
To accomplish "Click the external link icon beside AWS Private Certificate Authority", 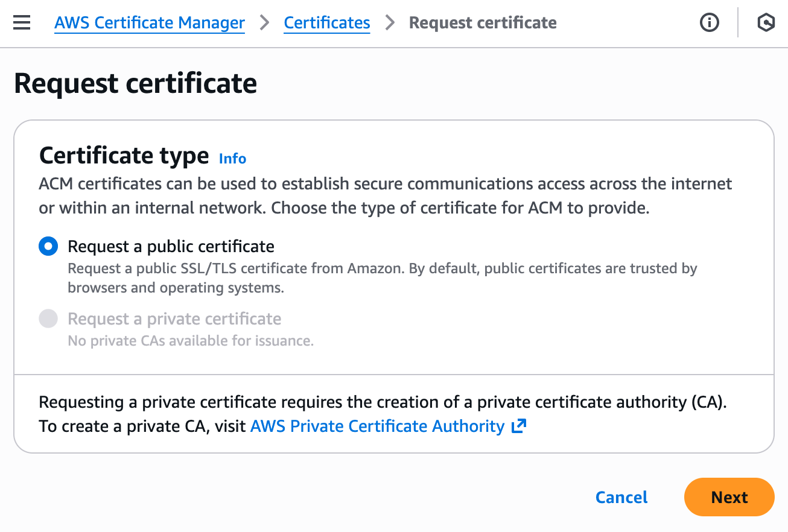I will [518, 426].
